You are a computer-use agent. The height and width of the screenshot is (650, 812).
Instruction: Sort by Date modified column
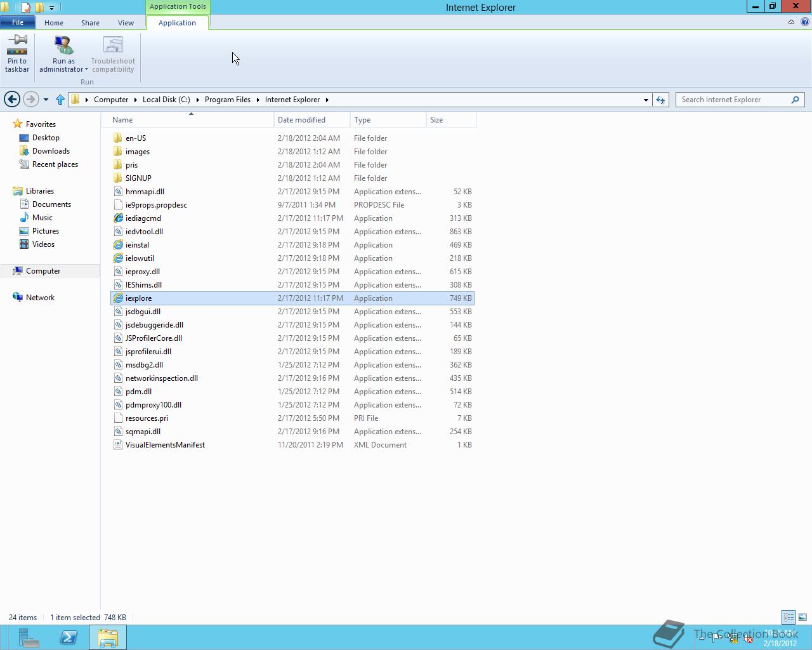(312, 119)
